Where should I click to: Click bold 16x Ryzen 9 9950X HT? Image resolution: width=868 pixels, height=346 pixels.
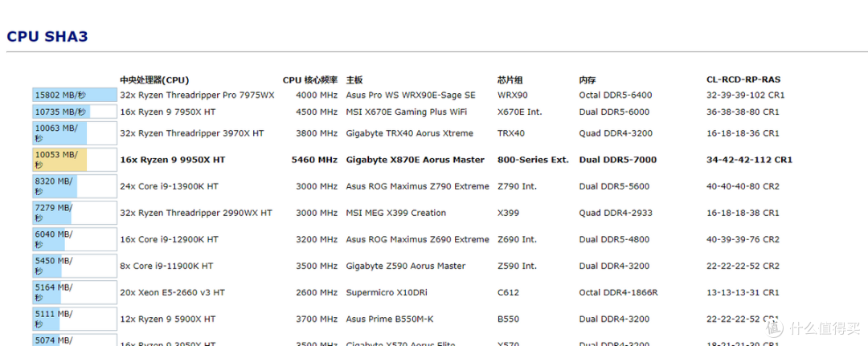click(x=173, y=160)
